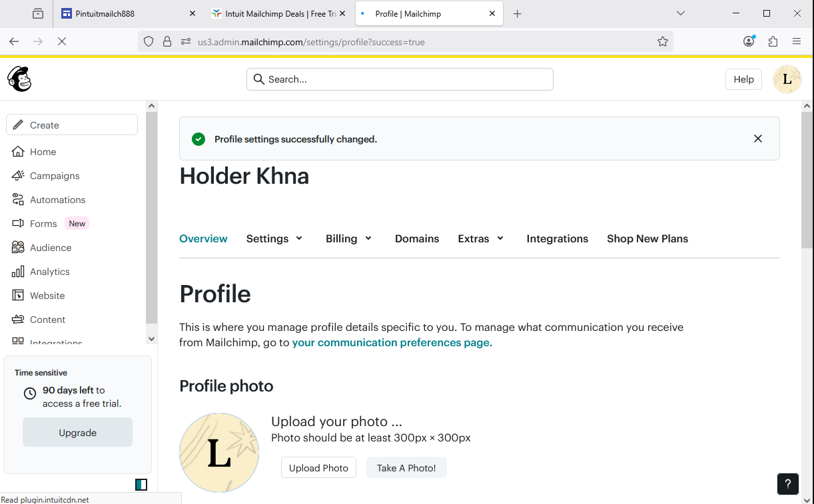This screenshot has height=504, width=814.
Task: Open the Firefox Extensions puzzle icon
Action: click(x=773, y=41)
